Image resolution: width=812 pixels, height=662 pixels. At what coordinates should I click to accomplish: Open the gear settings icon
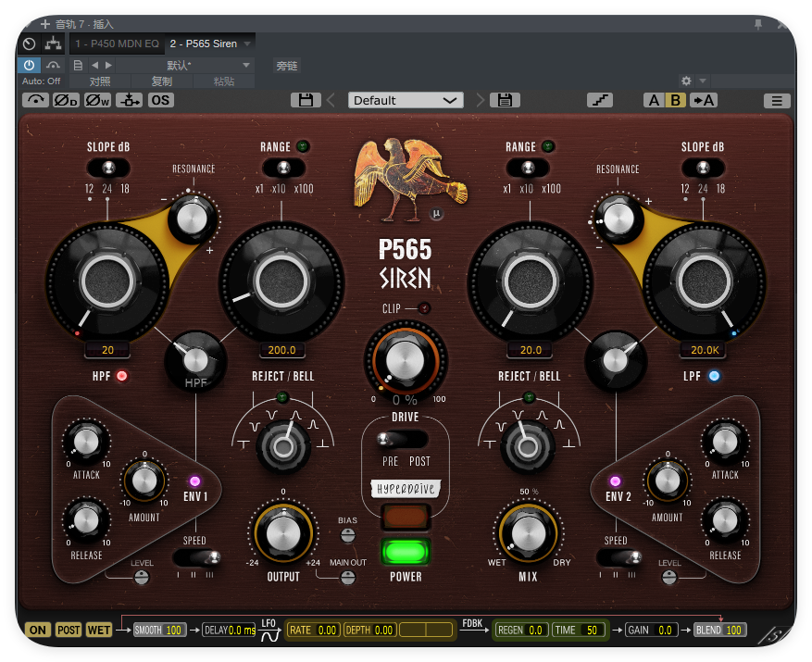click(x=686, y=81)
